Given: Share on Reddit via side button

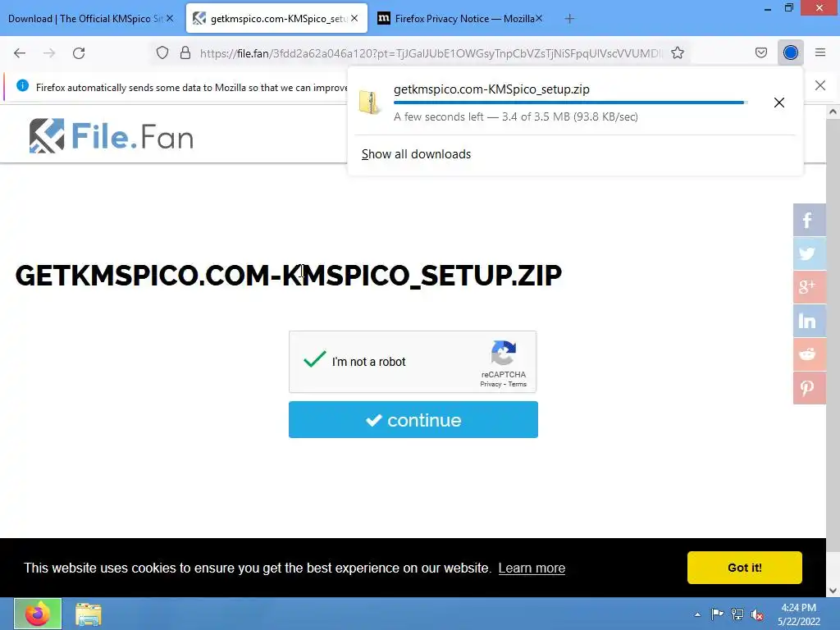Looking at the screenshot, I should coord(809,354).
